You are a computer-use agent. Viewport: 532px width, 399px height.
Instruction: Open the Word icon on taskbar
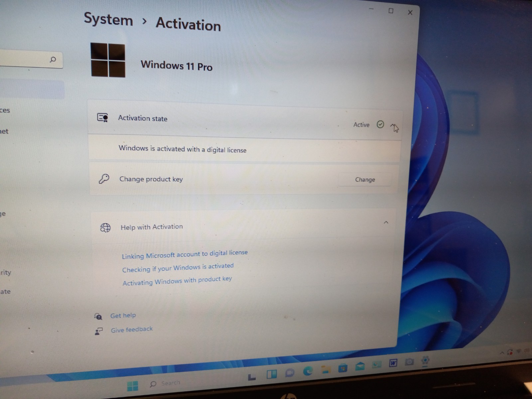coord(393,363)
